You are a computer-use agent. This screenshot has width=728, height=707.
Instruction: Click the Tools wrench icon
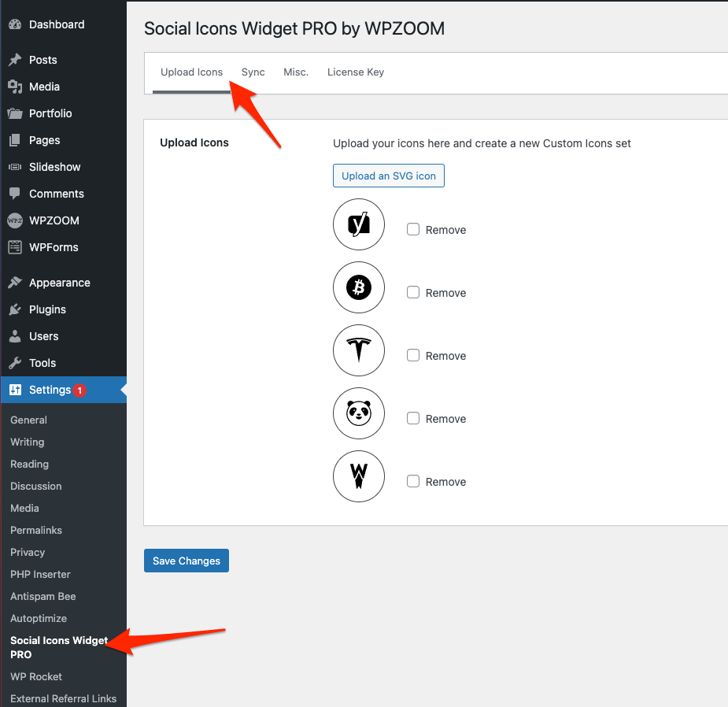pyautogui.click(x=15, y=363)
